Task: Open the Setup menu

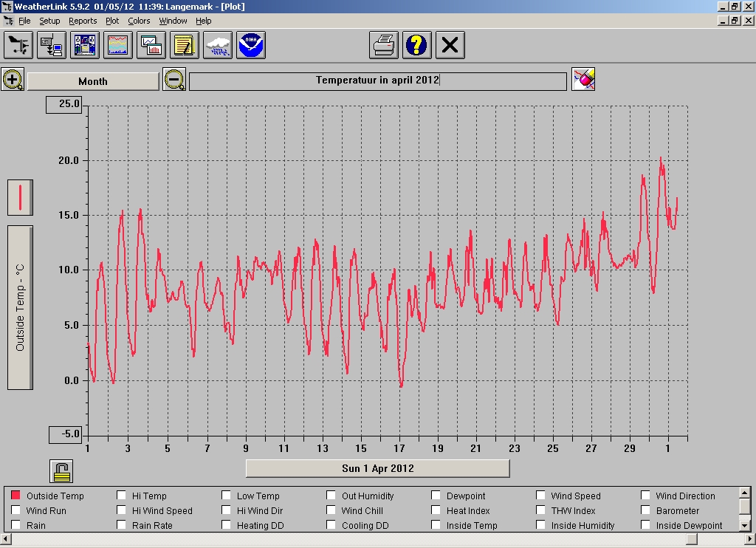Action: click(x=49, y=21)
